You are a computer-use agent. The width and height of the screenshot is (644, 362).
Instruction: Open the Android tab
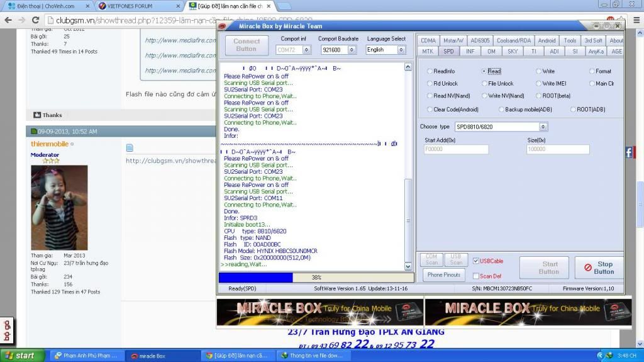click(x=547, y=40)
